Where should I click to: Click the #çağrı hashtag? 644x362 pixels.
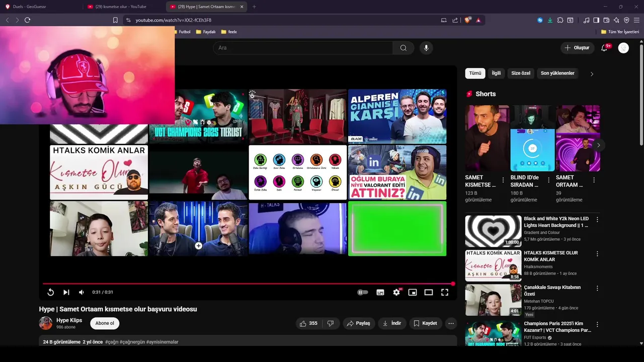point(111,342)
